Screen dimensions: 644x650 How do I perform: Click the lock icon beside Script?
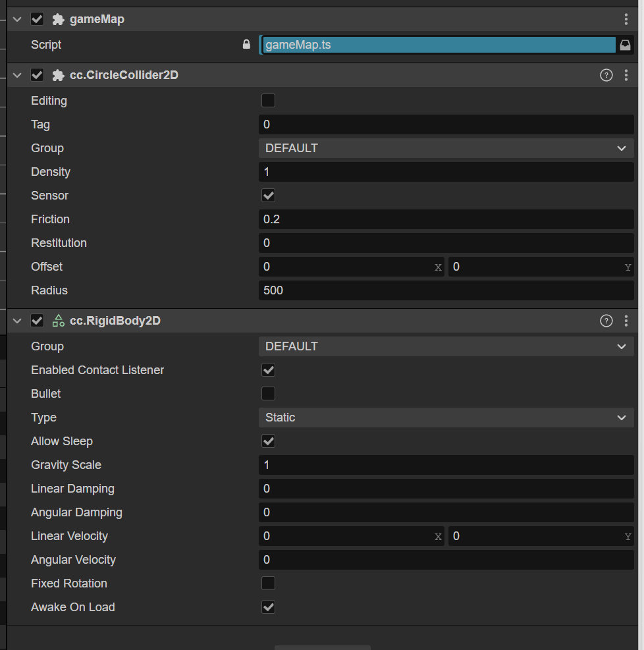tap(246, 45)
